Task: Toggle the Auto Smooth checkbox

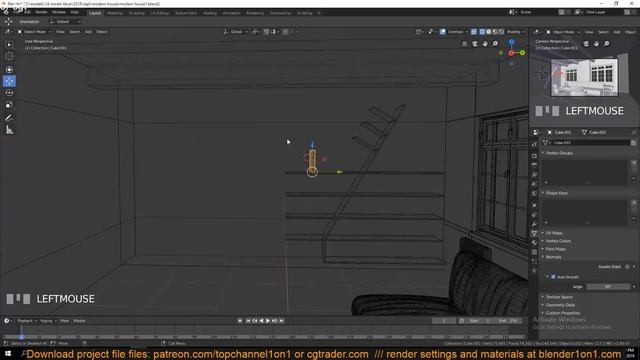Action: click(553, 277)
